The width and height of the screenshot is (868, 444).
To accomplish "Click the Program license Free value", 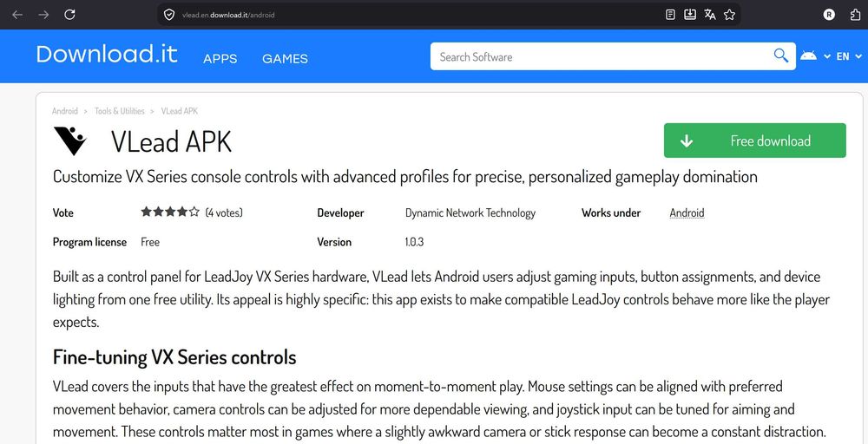I will [x=150, y=242].
